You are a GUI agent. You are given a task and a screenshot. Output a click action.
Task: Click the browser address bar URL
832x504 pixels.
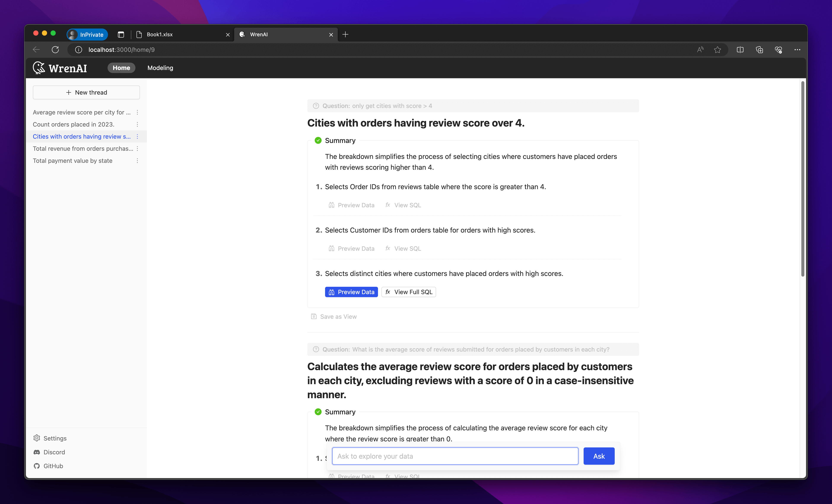pyautogui.click(x=122, y=50)
